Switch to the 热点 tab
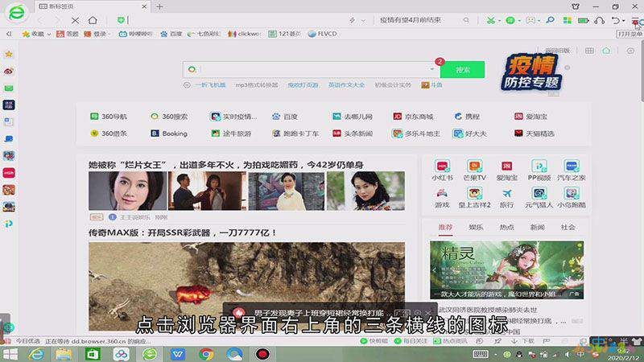Screen dimensions: 644x362 point(507,228)
